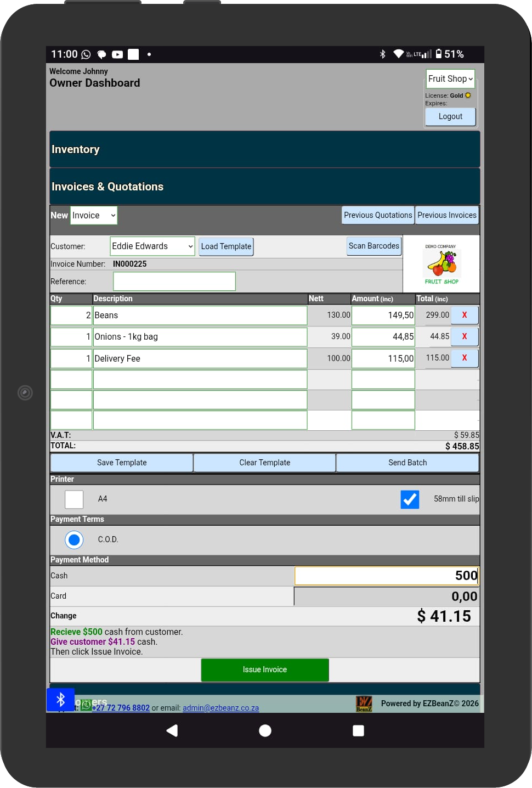Click the 44,85 amount field
Screen dimensions: 532x788
pos(383,337)
